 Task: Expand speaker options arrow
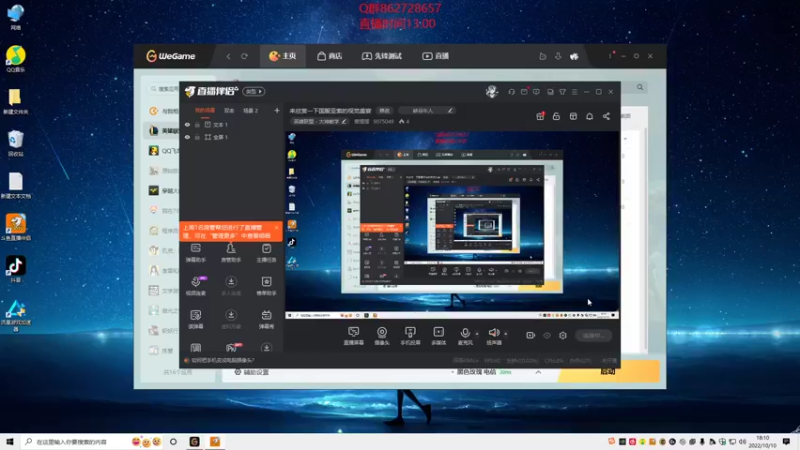(x=506, y=334)
